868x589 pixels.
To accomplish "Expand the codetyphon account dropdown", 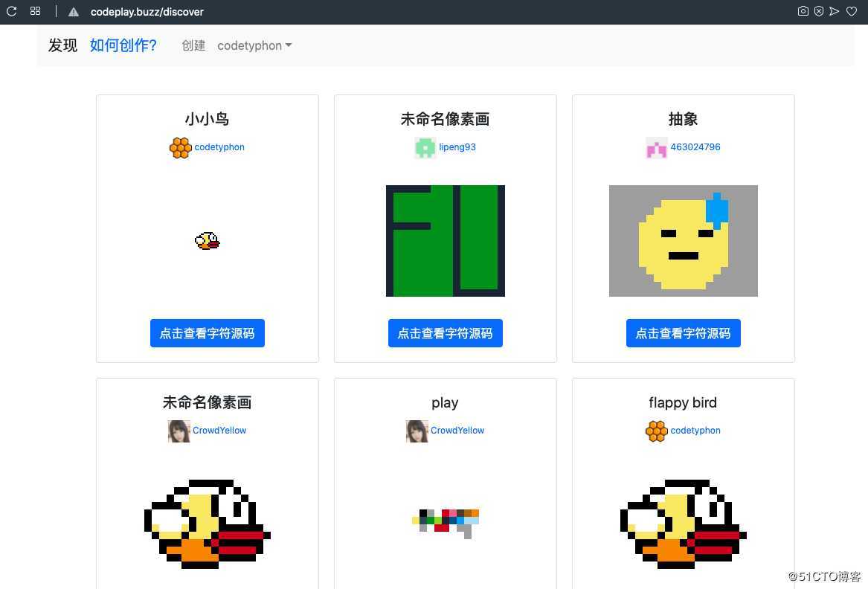I will (254, 45).
